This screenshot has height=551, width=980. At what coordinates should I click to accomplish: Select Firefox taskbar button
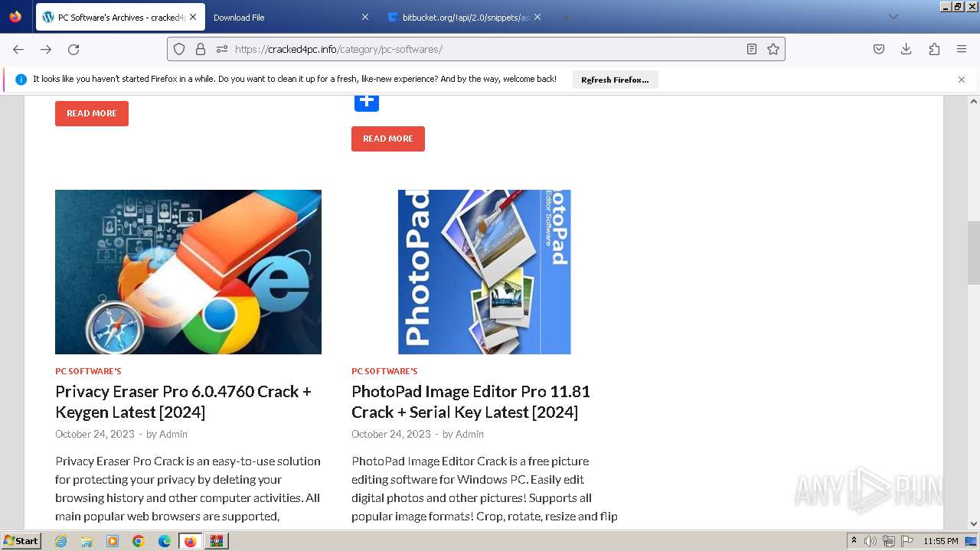click(191, 541)
